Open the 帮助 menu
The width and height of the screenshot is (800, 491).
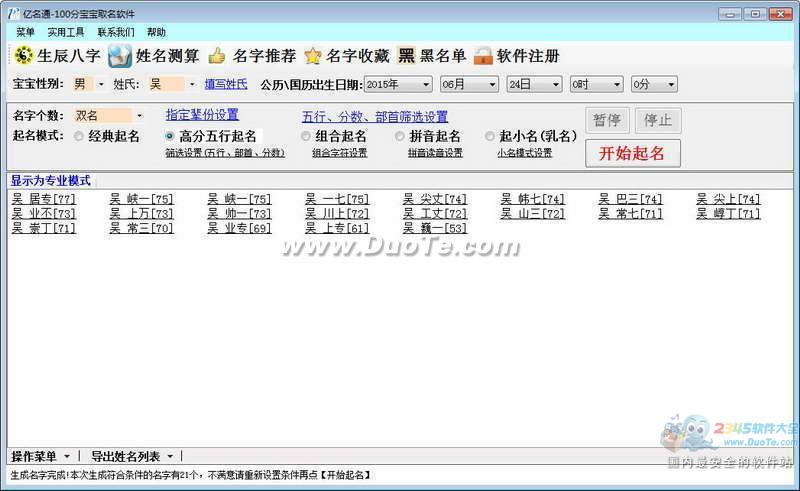156,32
